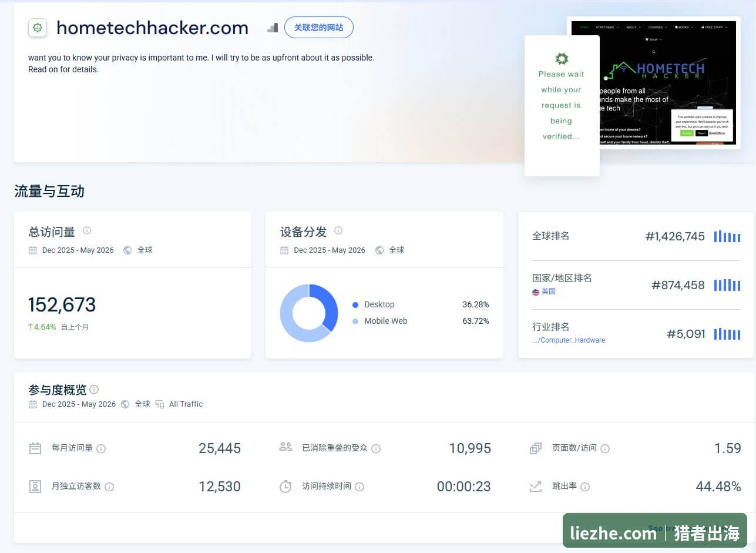Click the globe icon in 总访问量 card
Viewport: 756px width, 553px height.
tap(127, 250)
